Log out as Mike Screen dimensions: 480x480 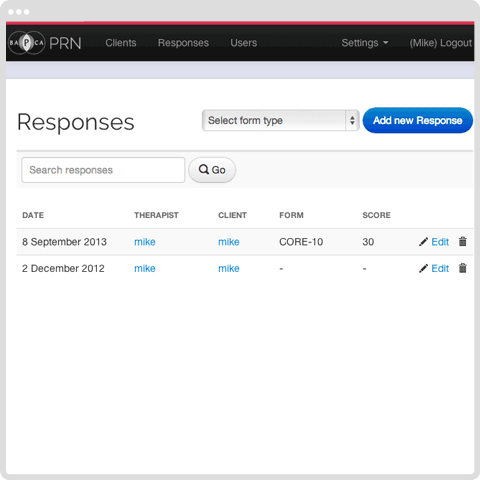441,43
